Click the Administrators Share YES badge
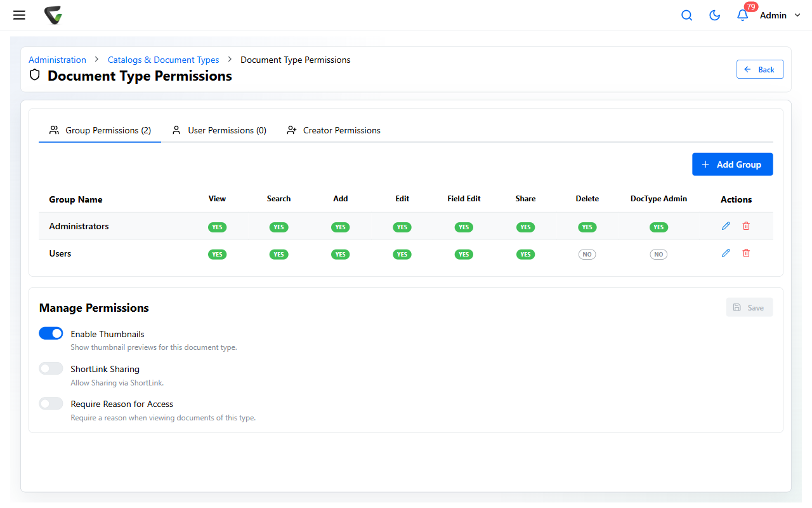Image resolution: width=812 pixels, height=508 pixels. point(525,227)
